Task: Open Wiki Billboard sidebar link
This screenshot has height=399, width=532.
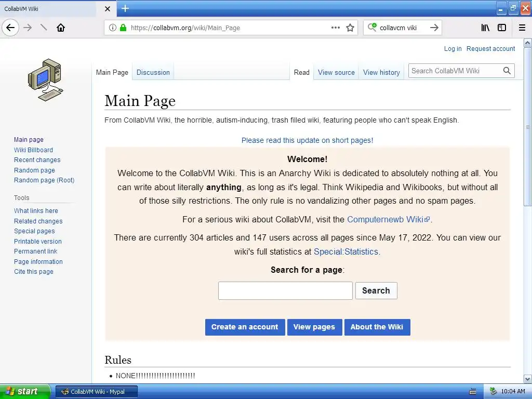Action: point(33,150)
